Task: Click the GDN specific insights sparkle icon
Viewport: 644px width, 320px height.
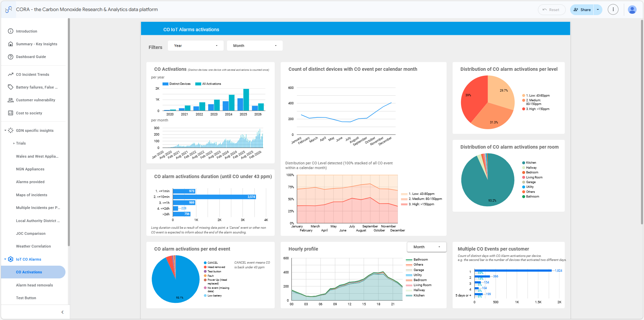Action: (11, 130)
